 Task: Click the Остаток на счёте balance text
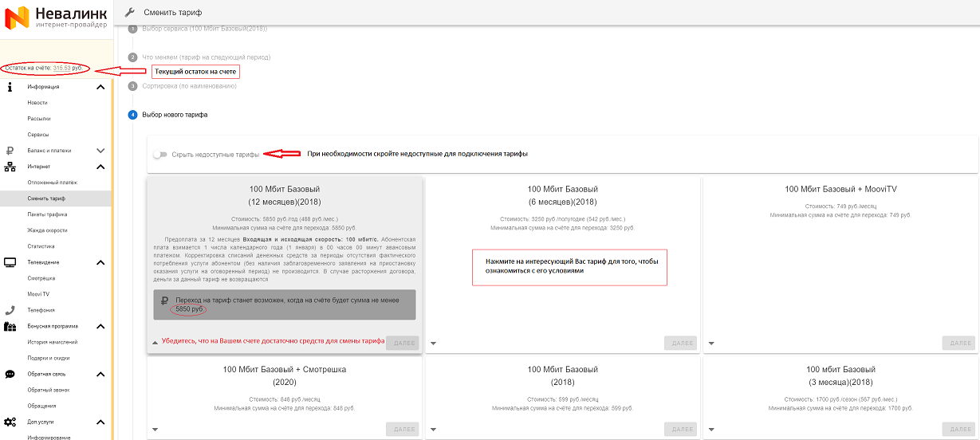(x=44, y=69)
